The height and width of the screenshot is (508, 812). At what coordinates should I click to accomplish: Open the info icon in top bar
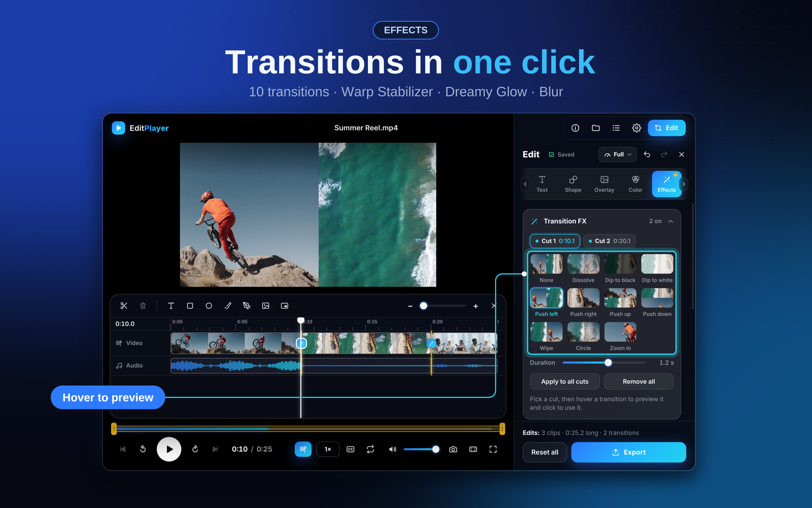575,128
